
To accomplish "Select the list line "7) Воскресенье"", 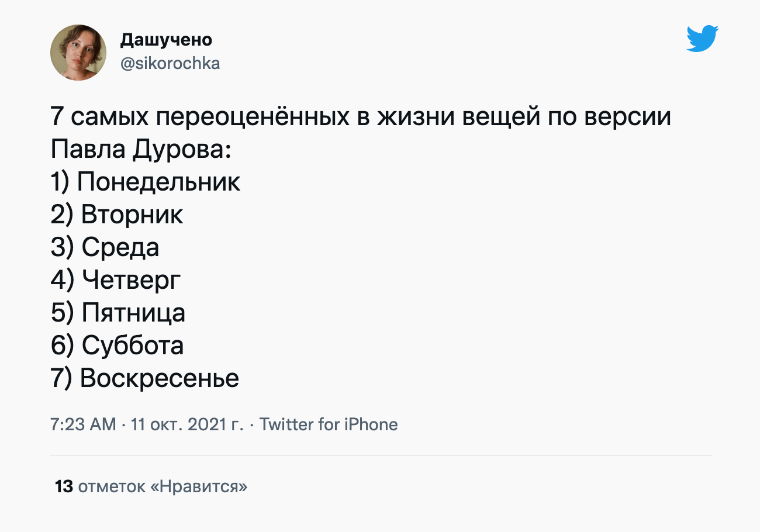I will click(x=145, y=378).
